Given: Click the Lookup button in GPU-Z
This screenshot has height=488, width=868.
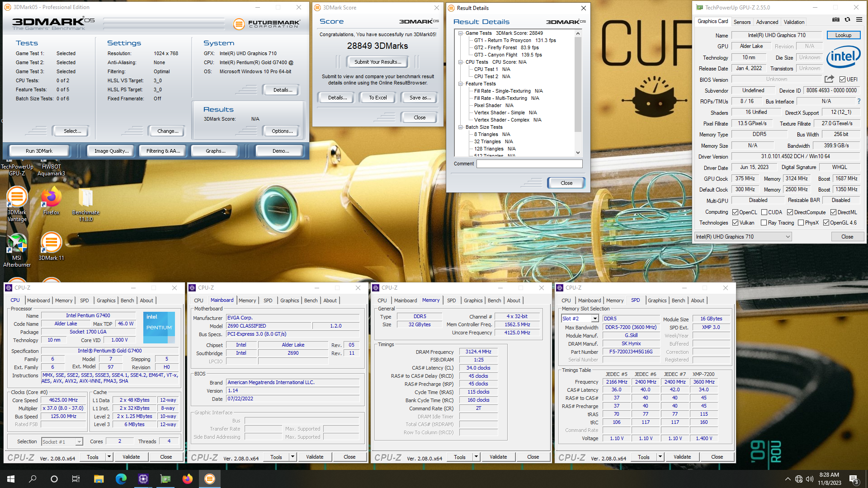Looking at the screenshot, I should 843,35.
